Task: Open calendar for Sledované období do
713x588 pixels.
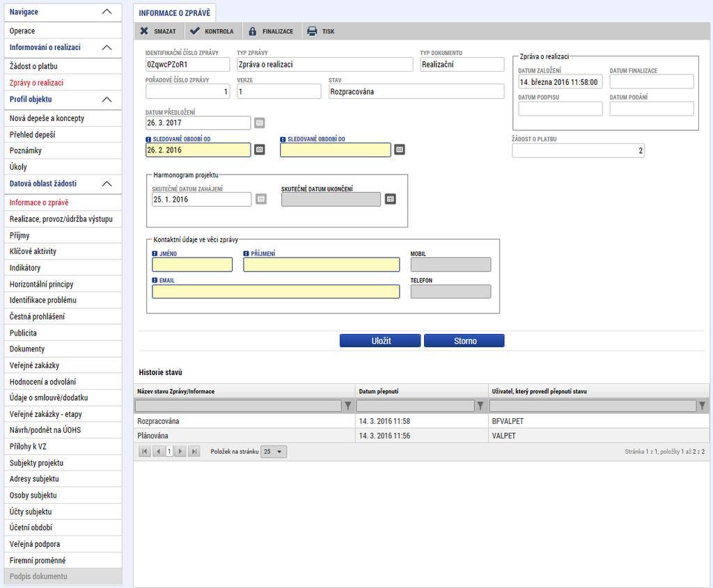Action: point(399,150)
